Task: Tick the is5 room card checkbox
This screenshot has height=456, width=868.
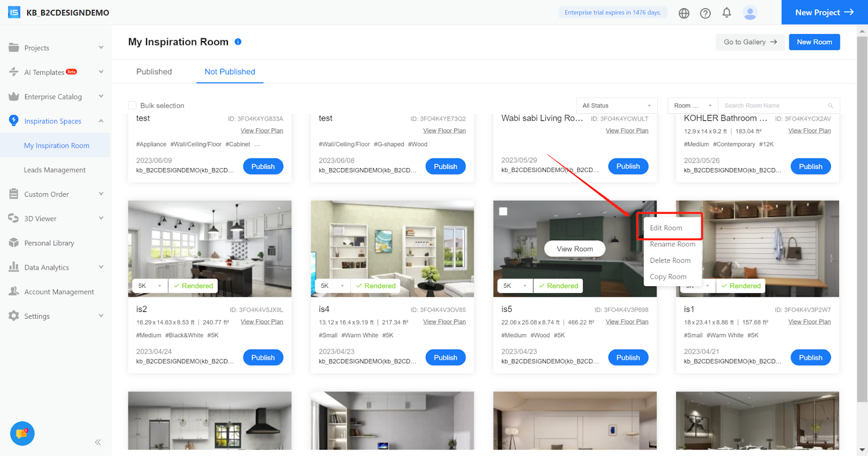Action: pos(503,211)
